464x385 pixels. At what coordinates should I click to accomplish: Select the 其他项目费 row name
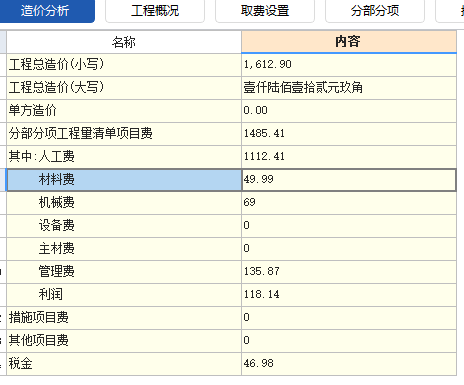(x=124, y=341)
